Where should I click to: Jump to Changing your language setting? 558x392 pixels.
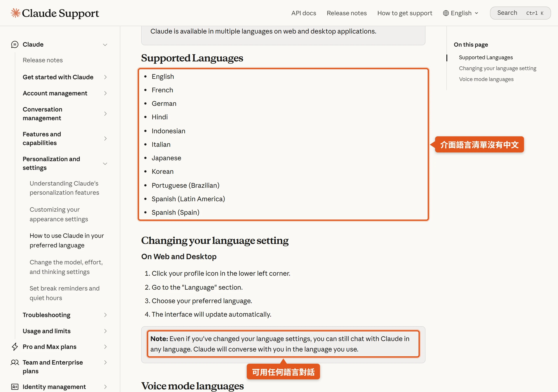pyautogui.click(x=497, y=68)
